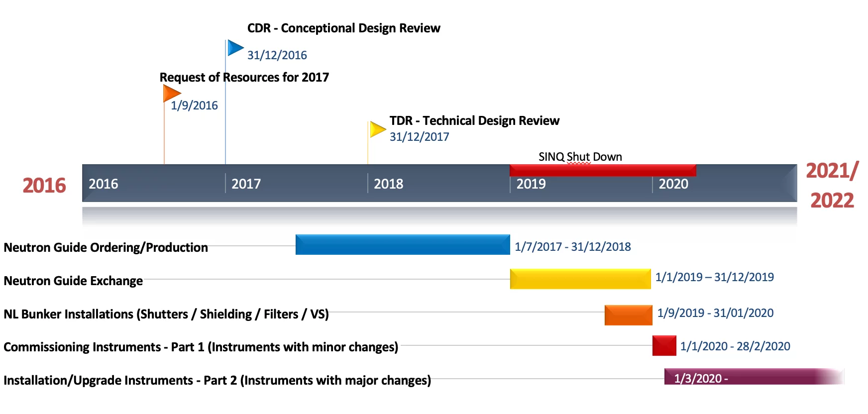Viewport: 868px width, 414px height.
Task: Click the 2017 year label on timeline
Action: pos(246,184)
